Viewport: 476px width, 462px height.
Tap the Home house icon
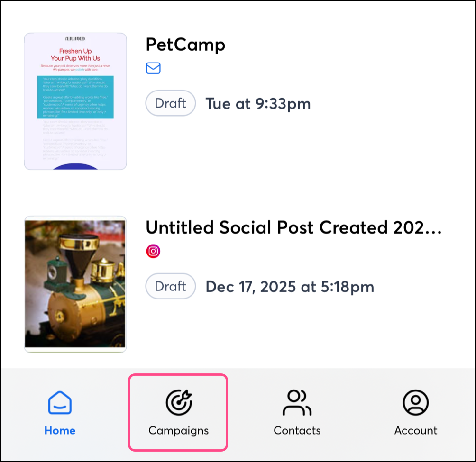tap(60, 403)
